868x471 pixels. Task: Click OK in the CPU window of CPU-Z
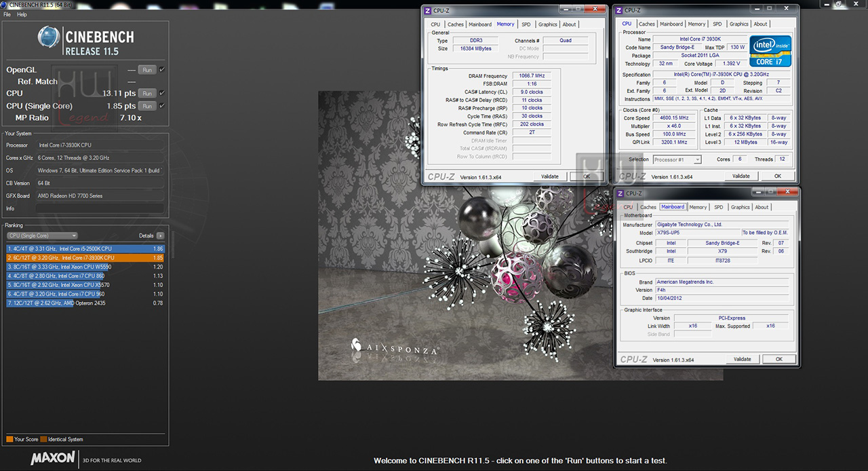778,176
